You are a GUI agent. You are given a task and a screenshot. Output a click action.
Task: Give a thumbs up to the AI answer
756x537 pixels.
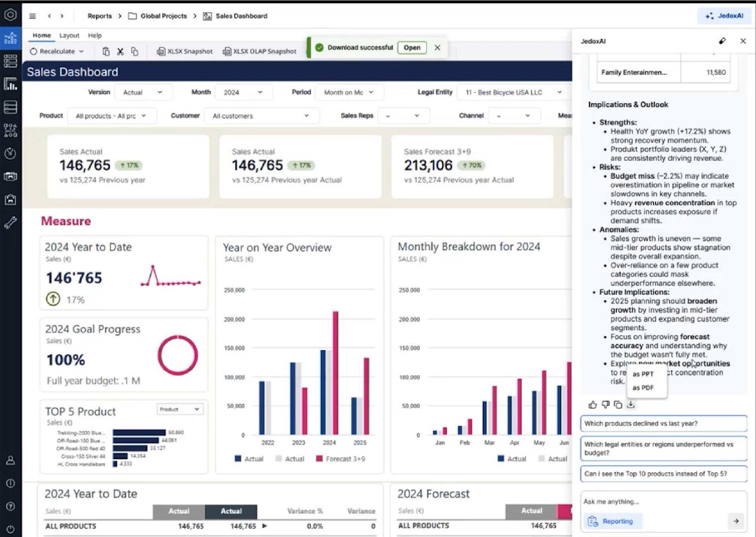pyautogui.click(x=593, y=405)
